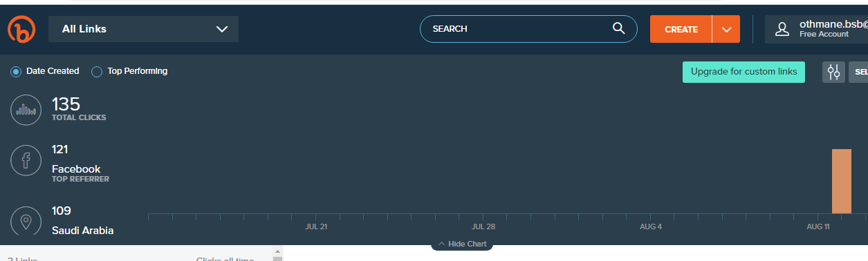Collapse the chart using Hide Chart
The image size is (868, 261).
tap(462, 244)
